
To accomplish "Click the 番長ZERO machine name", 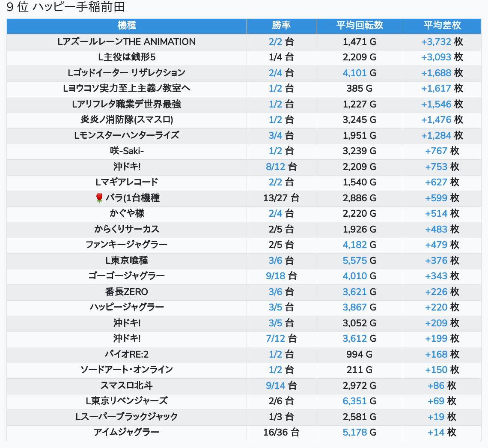I will 127,292.
